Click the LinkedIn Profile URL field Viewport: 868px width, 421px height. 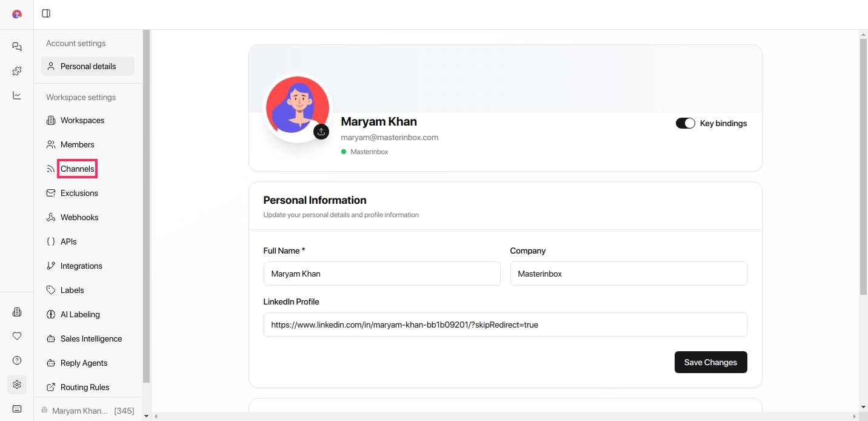[x=505, y=325]
